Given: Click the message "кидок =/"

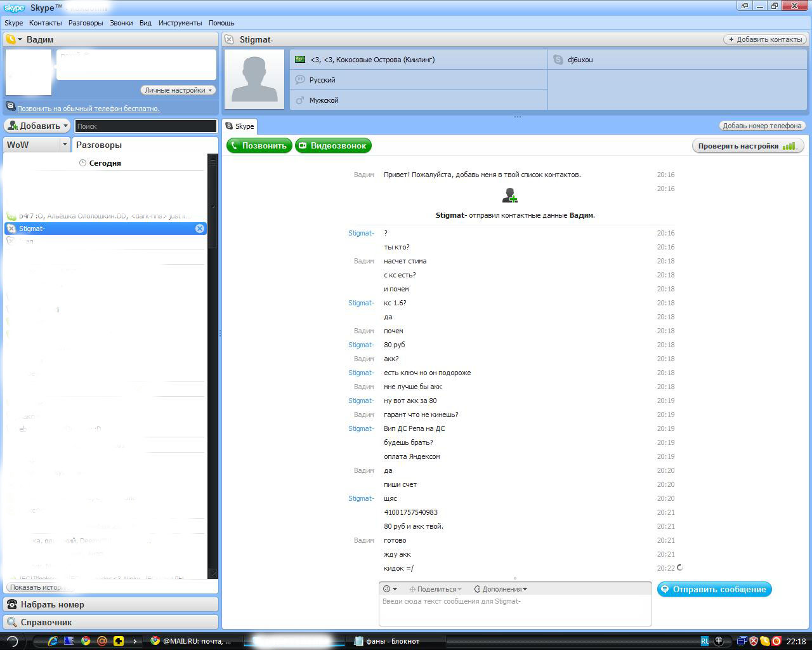Looking at the screenshot, I should tap(398, 568).
